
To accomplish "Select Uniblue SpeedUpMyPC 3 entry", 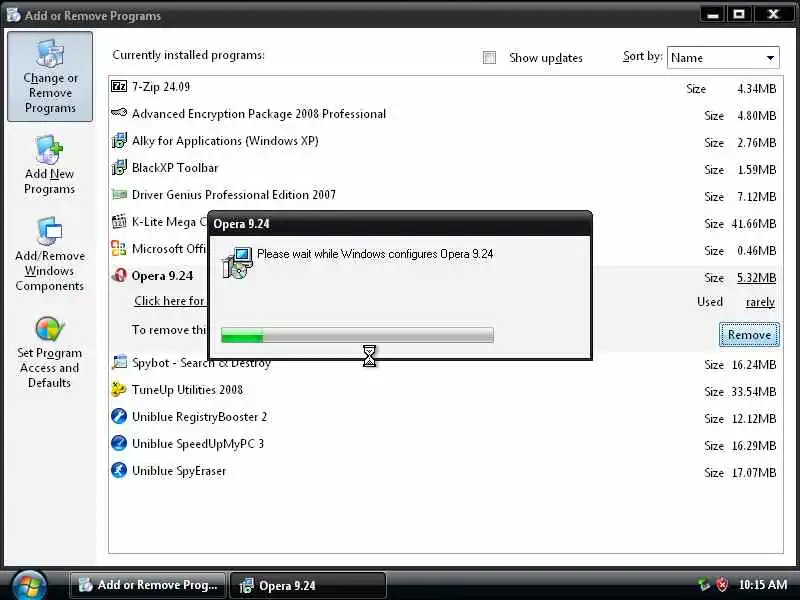I will [x=198, y=444].
